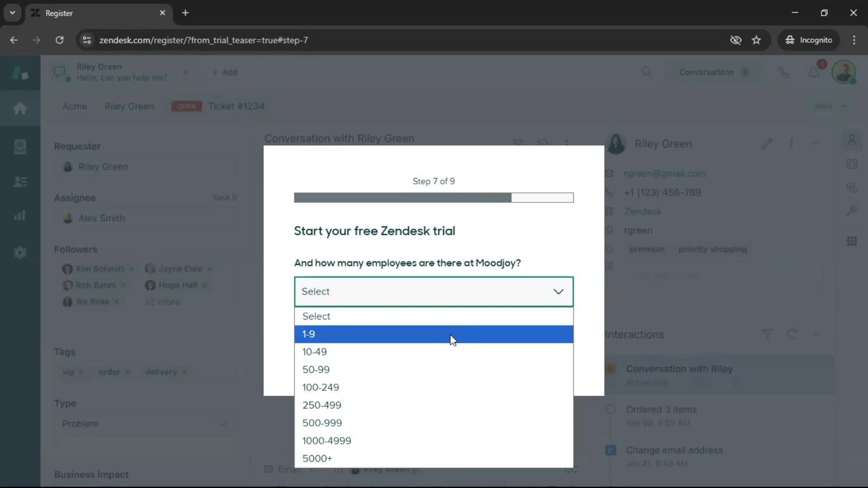Filter interactions with the funnel icon
868x488 pixels.
(767, 334)
